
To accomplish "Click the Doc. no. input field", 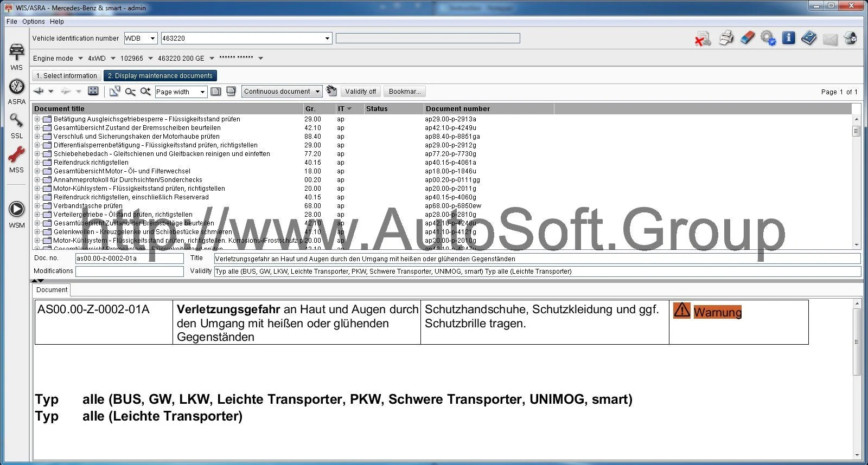I will (x=129, y=259).
